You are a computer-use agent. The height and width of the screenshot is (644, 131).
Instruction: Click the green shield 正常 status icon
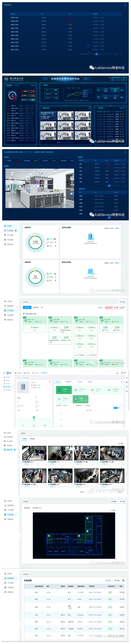(34, 417)
